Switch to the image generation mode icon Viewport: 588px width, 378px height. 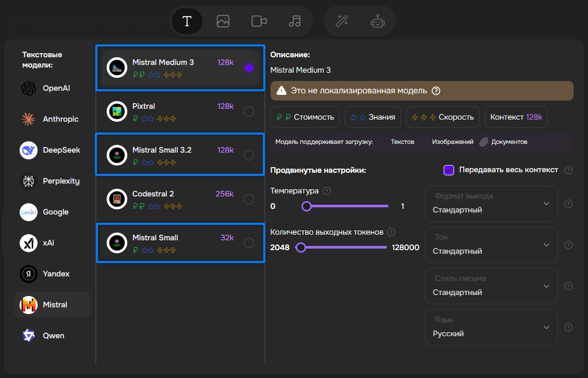click(223, 21)
